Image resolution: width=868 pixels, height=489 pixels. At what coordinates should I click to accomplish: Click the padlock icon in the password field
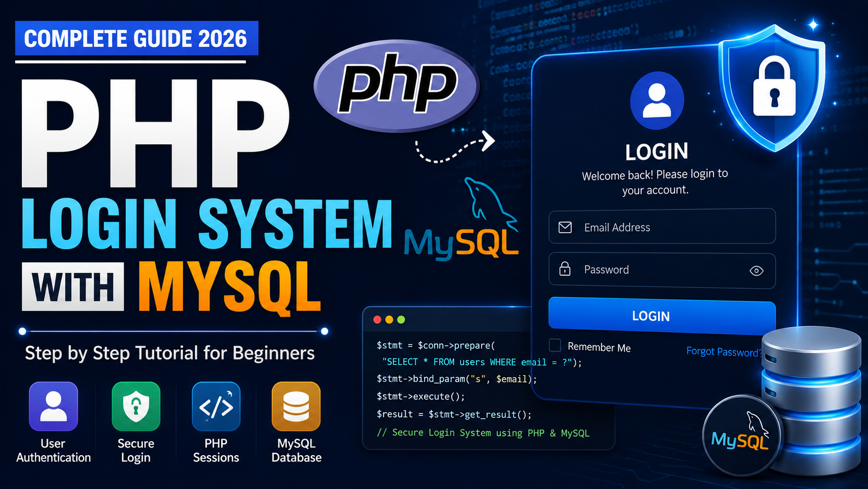coord(565,269)
